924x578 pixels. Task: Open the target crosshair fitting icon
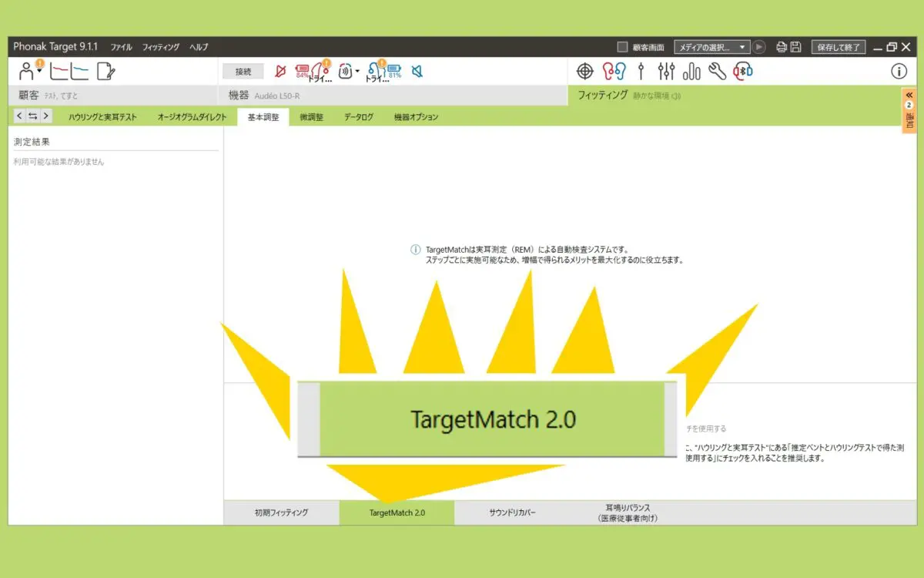pyautogui.click(x=585, y=72)
